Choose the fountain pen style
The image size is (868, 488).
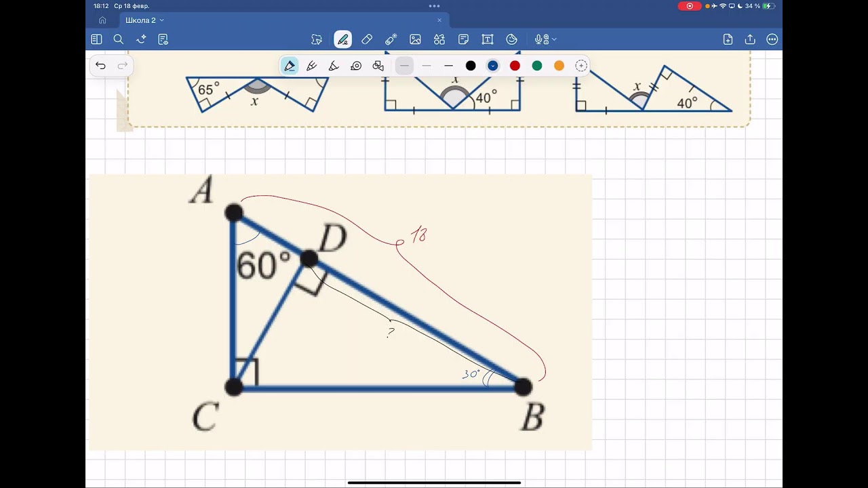[x=290, y=66]
